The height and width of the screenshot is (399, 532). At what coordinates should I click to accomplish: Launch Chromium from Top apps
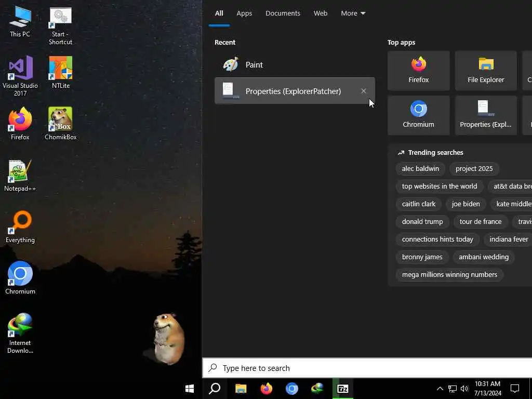coord(418,115)
